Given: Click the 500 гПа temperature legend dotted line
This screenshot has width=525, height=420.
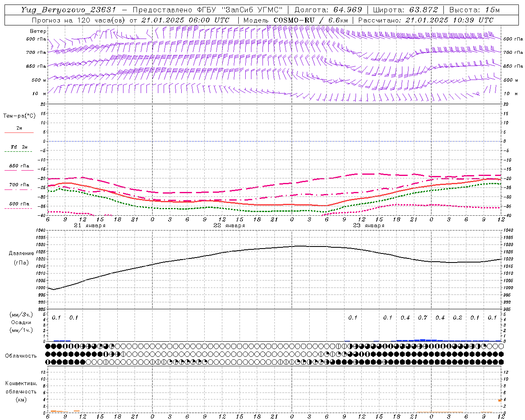Looking at the screenshot, I should [18, 208].
